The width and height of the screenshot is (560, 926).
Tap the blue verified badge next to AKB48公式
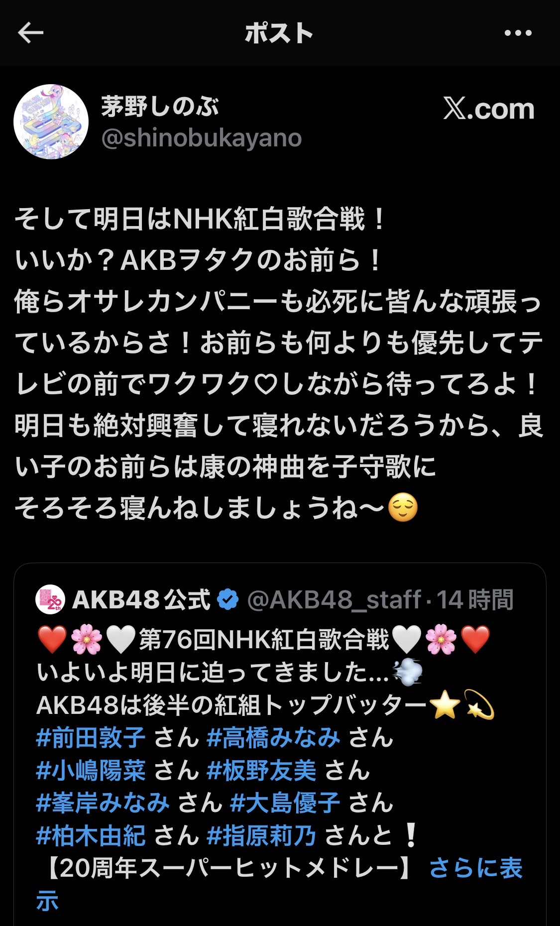228,599
